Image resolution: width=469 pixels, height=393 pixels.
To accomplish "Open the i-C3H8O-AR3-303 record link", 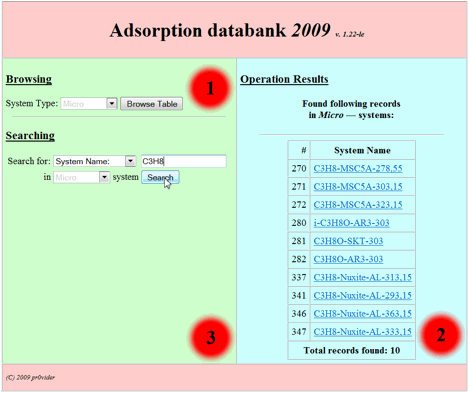I will (351, 223).
